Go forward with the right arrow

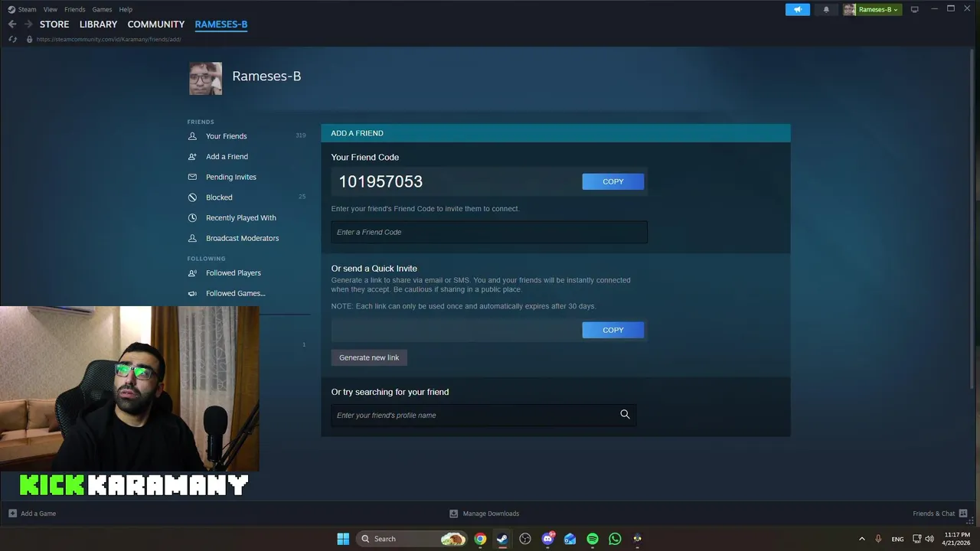click(x=28, y=24)
